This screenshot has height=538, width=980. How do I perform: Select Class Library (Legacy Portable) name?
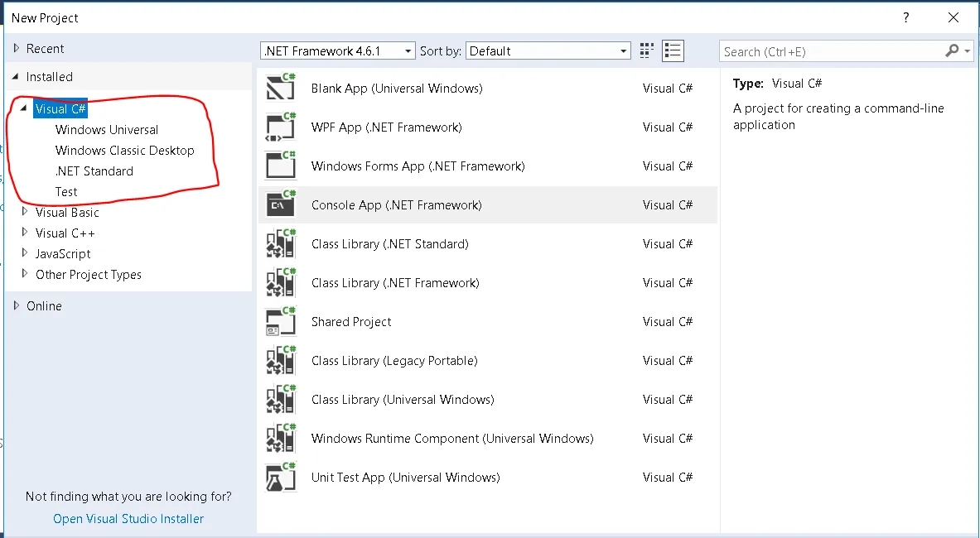394,361
